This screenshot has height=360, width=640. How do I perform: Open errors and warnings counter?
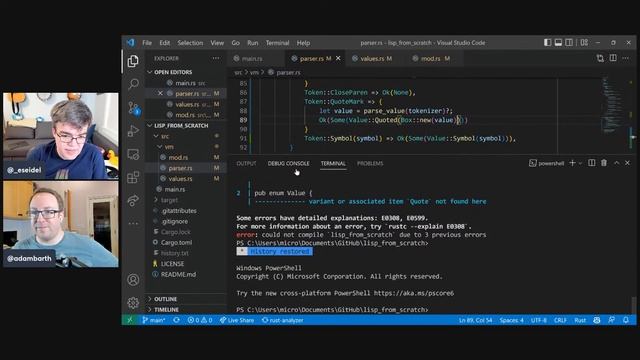point(200,320)
